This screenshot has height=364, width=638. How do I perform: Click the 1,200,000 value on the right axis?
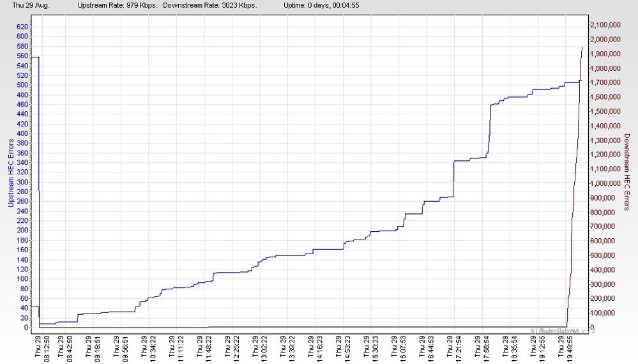(x=606, y=155)
